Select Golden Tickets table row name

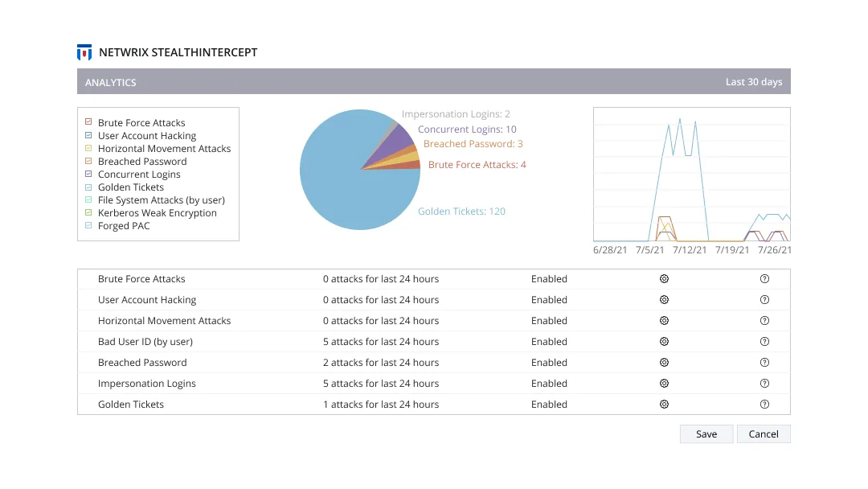click(131, 405)
